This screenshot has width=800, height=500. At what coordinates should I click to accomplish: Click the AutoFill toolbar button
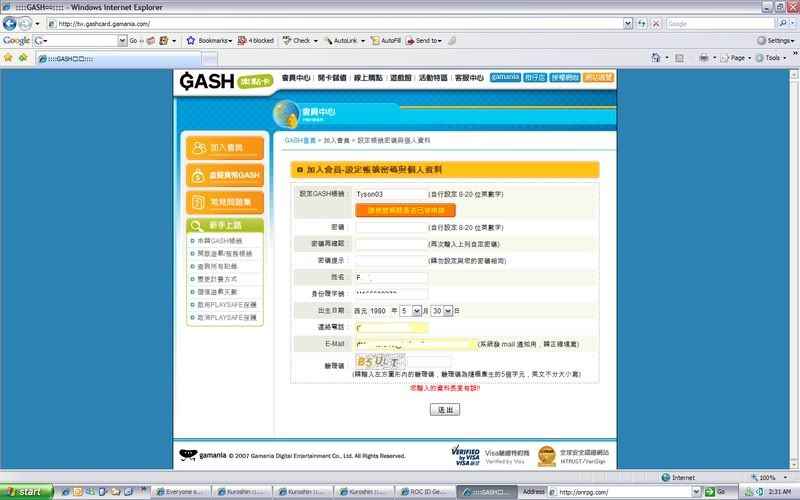pos(386,40)
